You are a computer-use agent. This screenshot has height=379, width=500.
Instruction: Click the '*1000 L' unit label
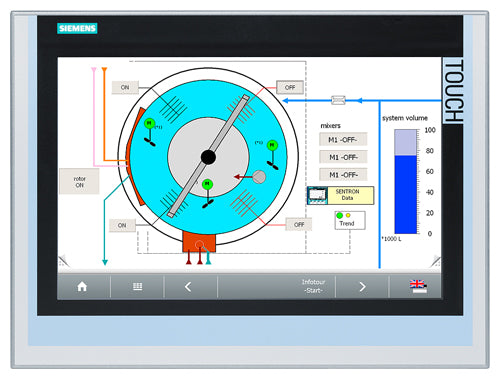point(391,239)
